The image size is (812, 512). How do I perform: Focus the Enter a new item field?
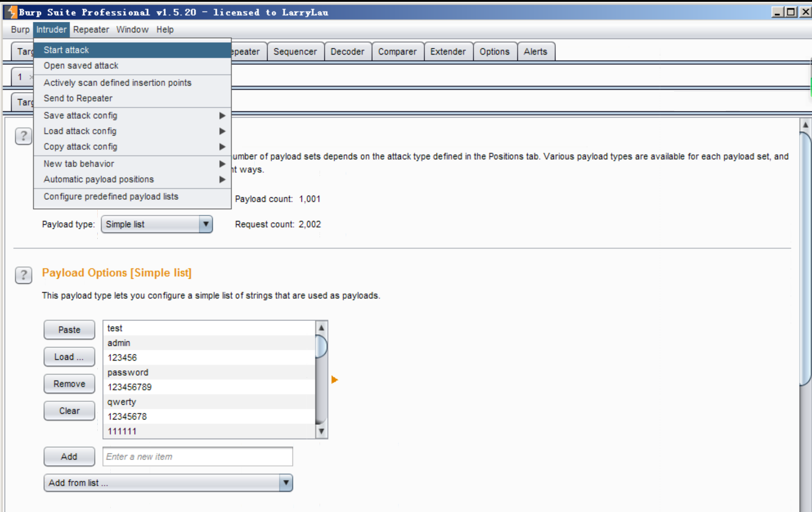pos(198,456)
